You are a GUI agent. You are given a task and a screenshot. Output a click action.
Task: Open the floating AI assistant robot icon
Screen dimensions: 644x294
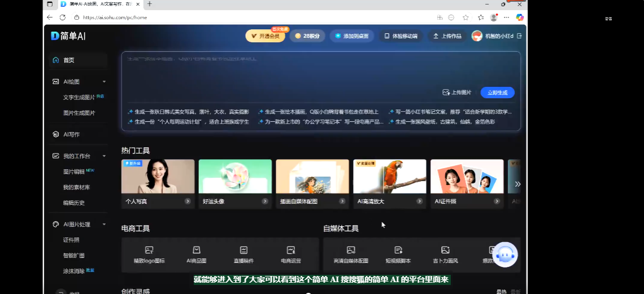(504, 255)
